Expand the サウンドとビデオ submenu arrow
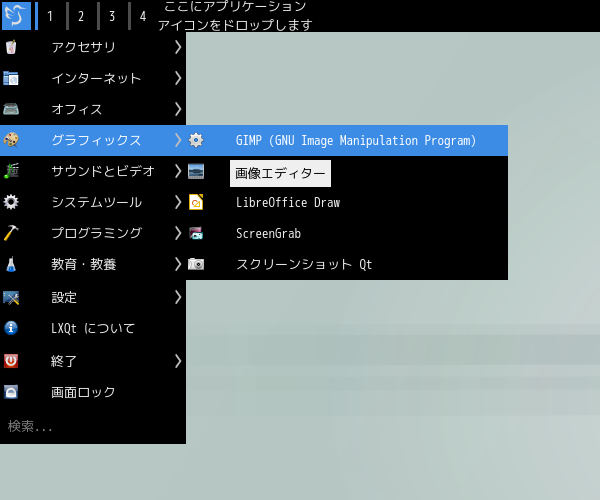Image resolution: width=600 pixels, height=500 pixels. [x=178, y=171]
